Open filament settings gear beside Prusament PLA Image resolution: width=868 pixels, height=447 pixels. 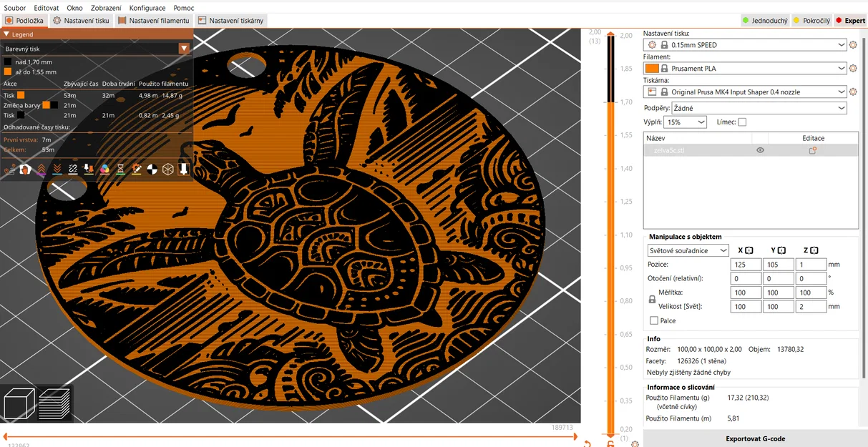853,69
